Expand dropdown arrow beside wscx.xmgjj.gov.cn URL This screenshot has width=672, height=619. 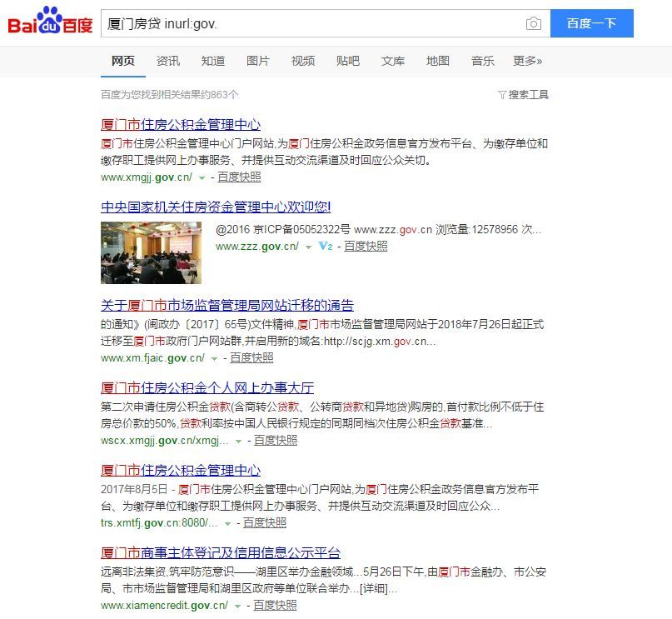pos(238,442)
